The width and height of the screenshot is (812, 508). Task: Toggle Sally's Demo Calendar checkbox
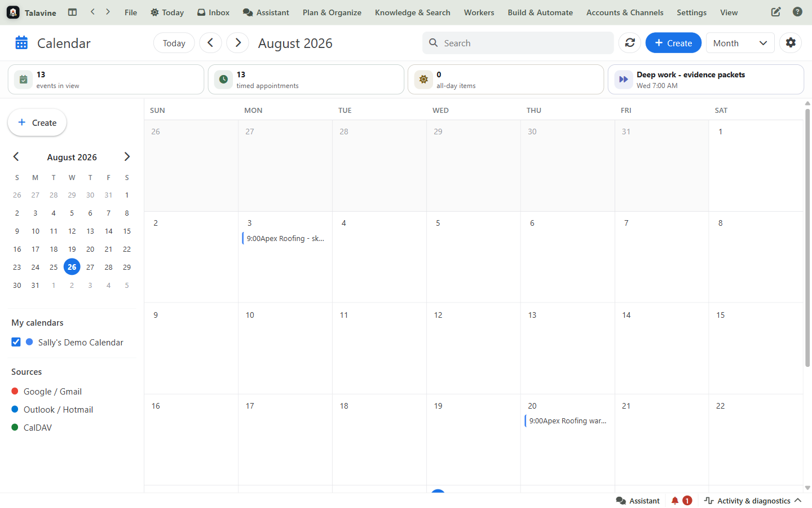click(x=16, y=342)
